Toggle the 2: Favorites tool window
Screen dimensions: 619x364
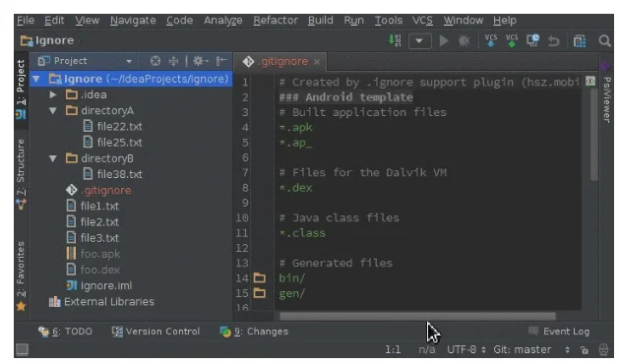point(21,275)
